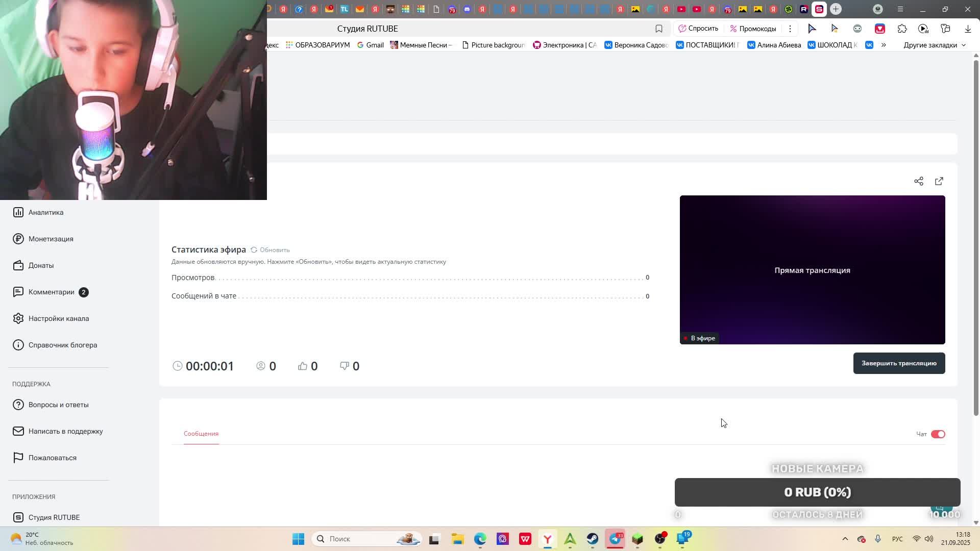The height and width of the screenshot is (551, 980).
Task: Open browser extensions puzzle icon
Action: (x=902, y=29)
